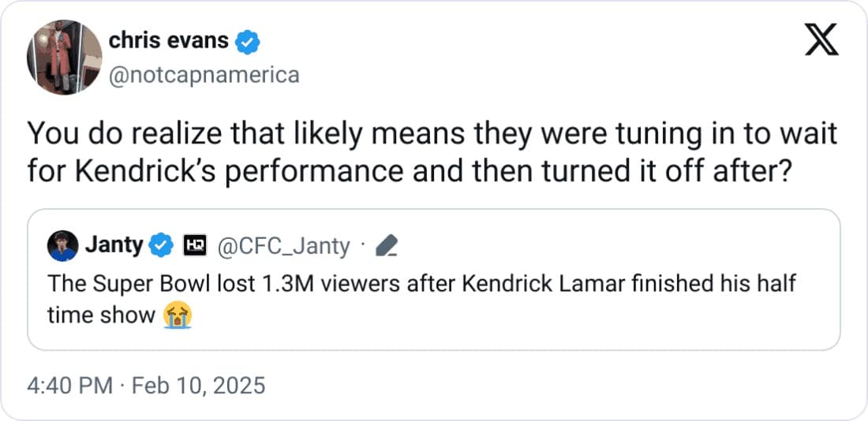Viewport: 868px width, 421px height.
Task: Click Janty's small profile avatar
Action: coord(62,246)
